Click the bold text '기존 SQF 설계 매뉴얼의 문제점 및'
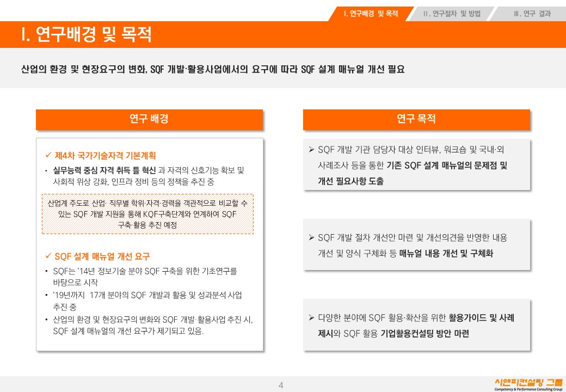 click(x=447, y=166)
